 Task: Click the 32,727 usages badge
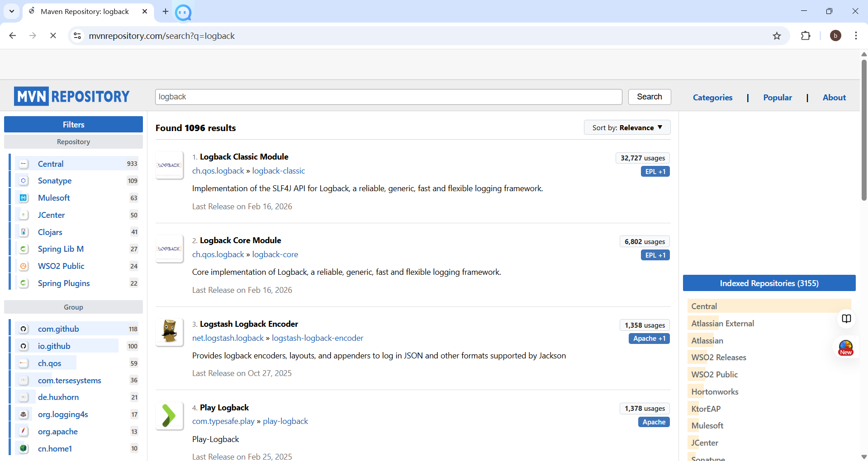(x=643, y=158)
